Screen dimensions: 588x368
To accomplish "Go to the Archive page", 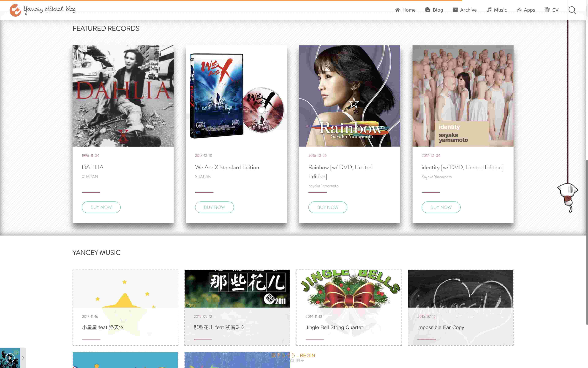I will click(465, 10).
